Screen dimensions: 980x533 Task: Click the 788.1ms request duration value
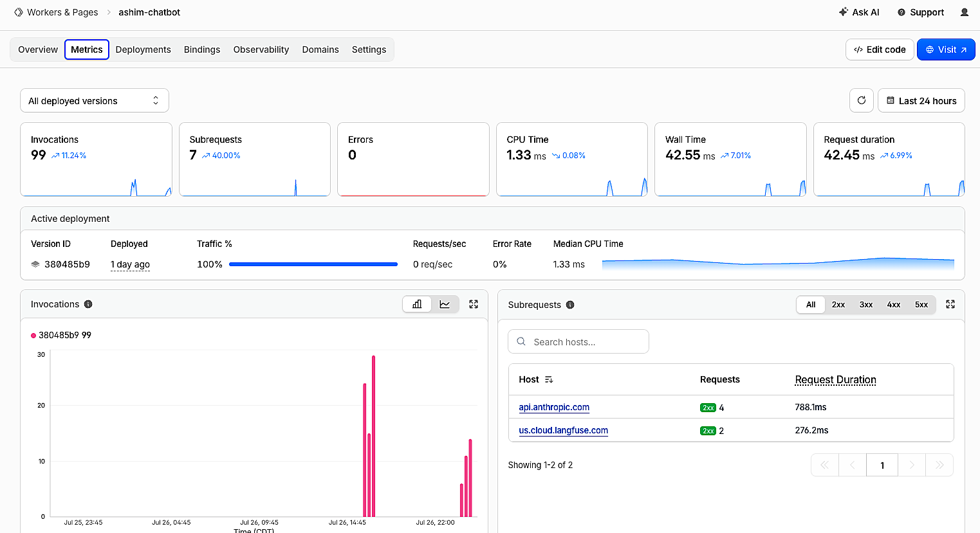(811, 407)
